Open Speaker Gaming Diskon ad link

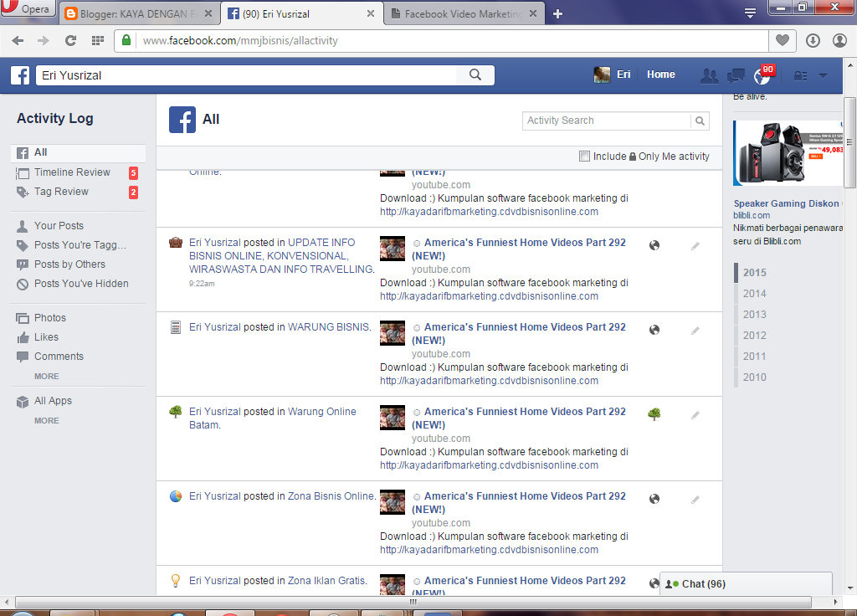786,203
